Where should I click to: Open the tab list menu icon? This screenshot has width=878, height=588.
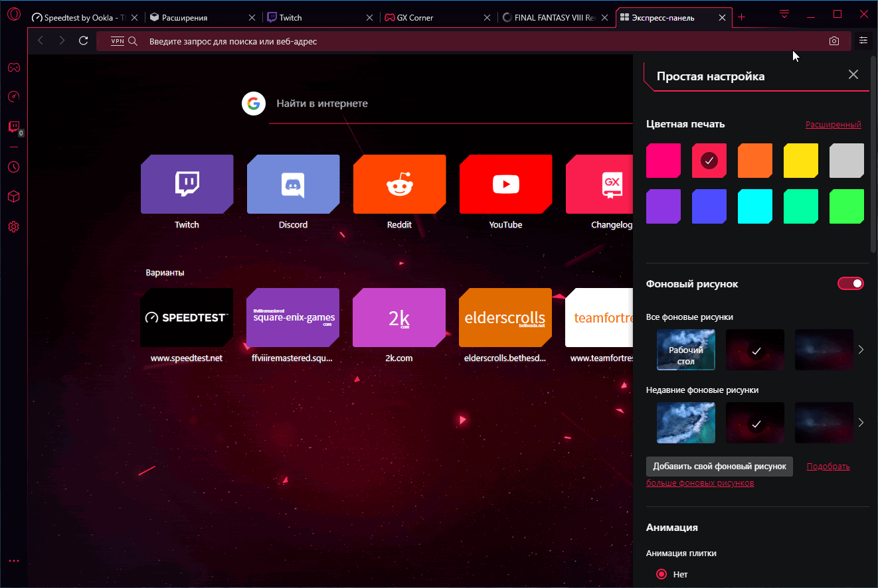click(784, 15)
